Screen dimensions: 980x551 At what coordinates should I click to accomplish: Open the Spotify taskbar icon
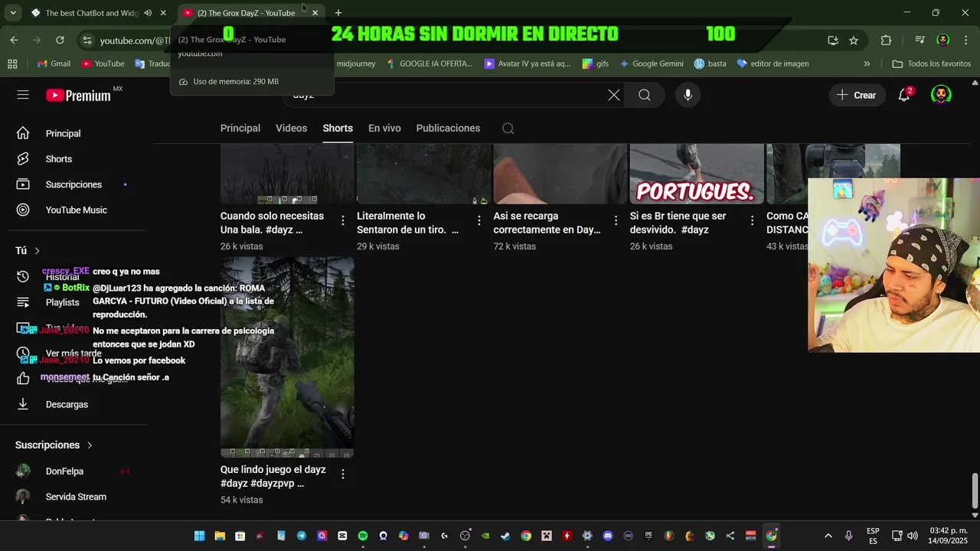363,536
